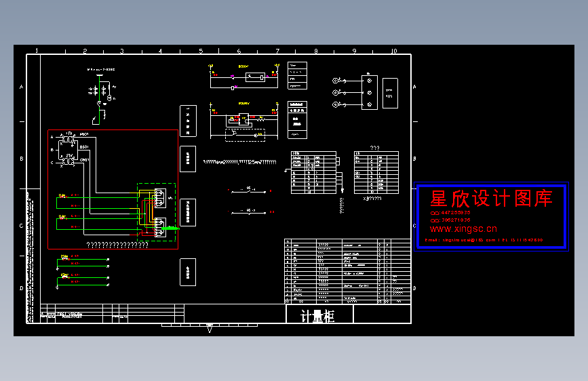Select column zone number 5 on the border
588x381 pixels.
coord(201,51)
